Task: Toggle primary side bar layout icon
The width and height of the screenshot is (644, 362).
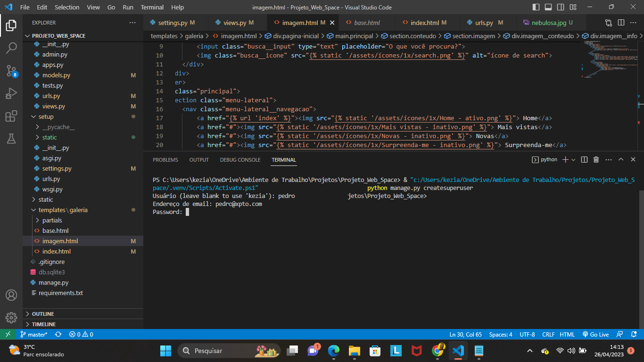Action: point(536,7)
